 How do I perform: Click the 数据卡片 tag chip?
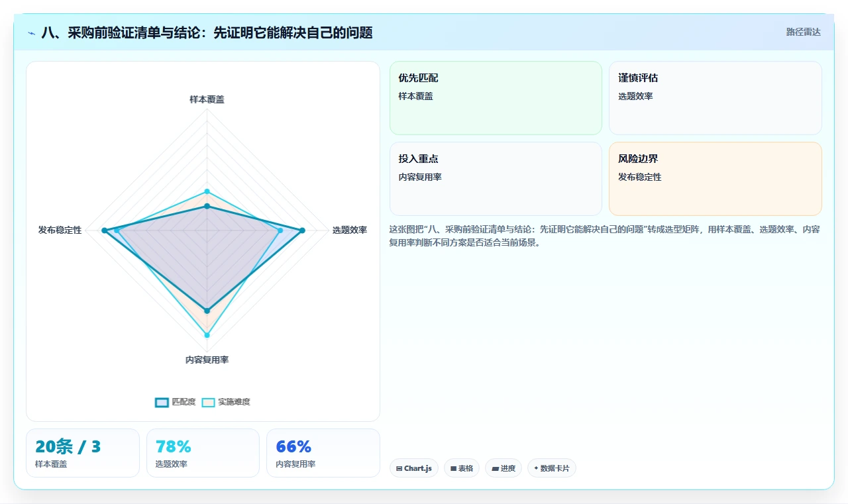coord(552,468)
